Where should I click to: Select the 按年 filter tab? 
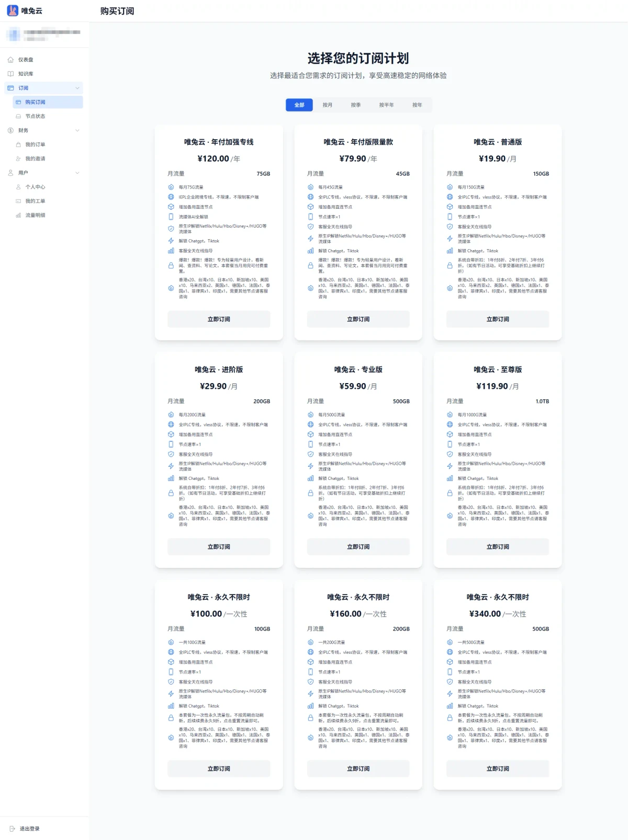[417, 105]
